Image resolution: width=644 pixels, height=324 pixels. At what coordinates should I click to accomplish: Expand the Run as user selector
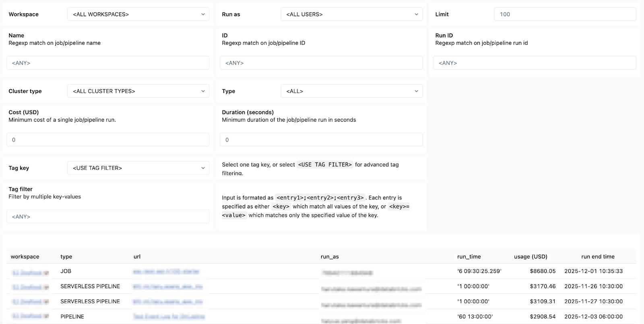pos(351,14)
